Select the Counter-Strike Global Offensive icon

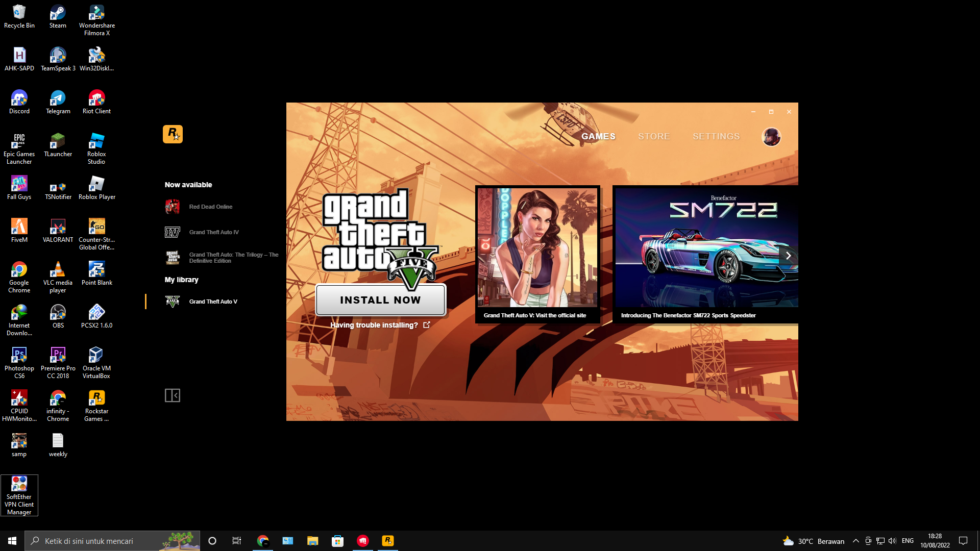[x=97, y=235]
